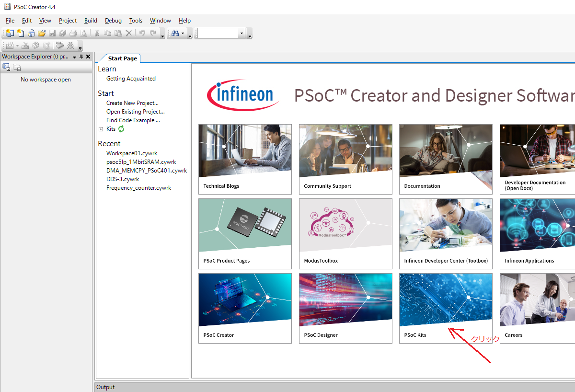Open the Technical Blogs tile
The height and width of the screenshot is (392, 575).
pos(245,159)
